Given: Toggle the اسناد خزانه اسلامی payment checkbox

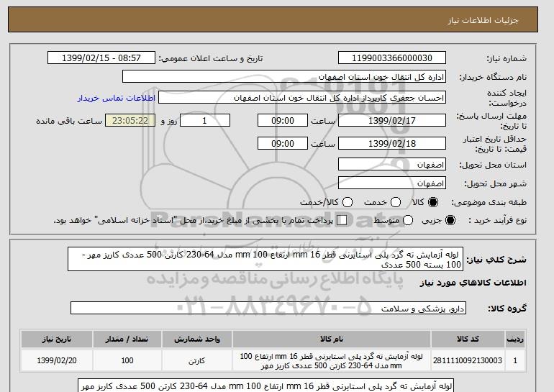Looking at the screenshot, I should tap(342, 220).
